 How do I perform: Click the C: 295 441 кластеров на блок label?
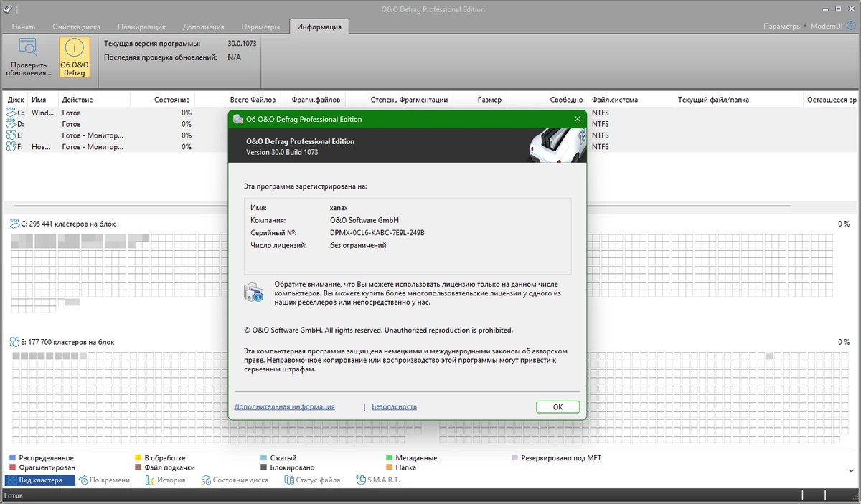[x=68, y=224]
